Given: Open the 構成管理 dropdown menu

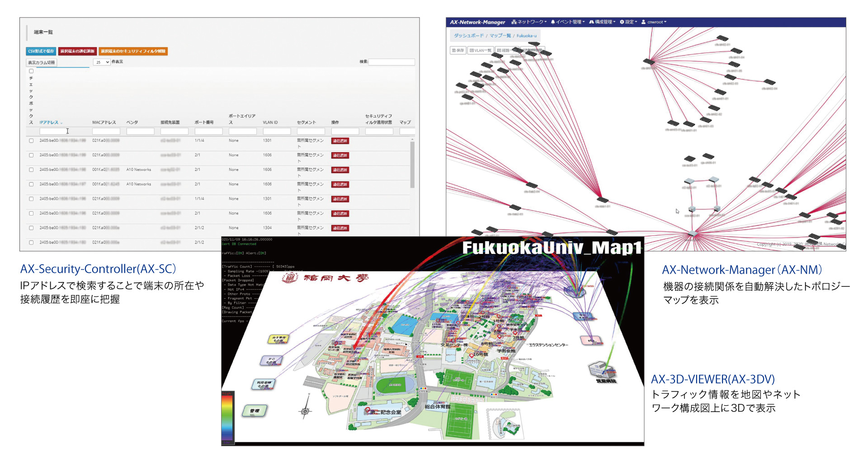Looking at the screenshot, I should 602,22.
